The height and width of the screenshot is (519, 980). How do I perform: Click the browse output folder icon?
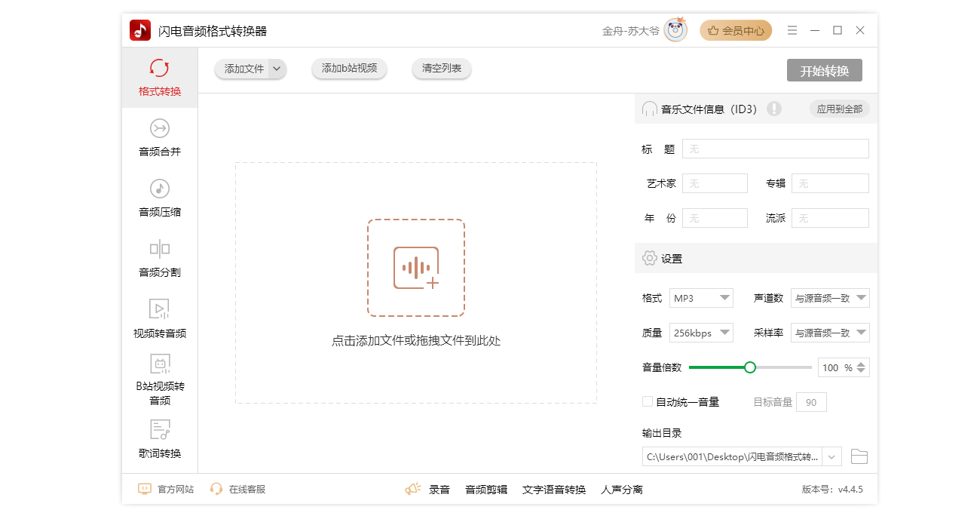tap(859, 456)
